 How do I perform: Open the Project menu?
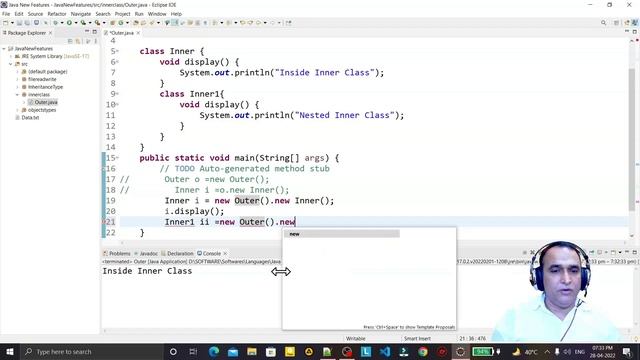[x=122, y=14]
